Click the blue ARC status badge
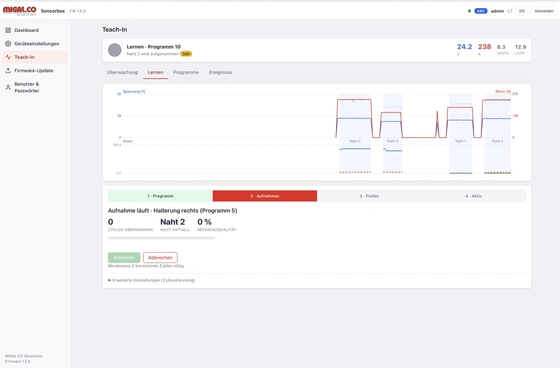 [481, 11]
